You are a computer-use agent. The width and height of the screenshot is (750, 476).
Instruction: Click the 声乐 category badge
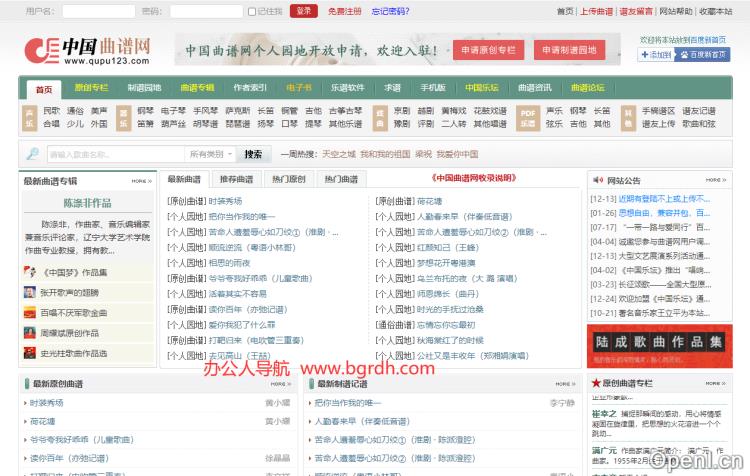[30, 118]
